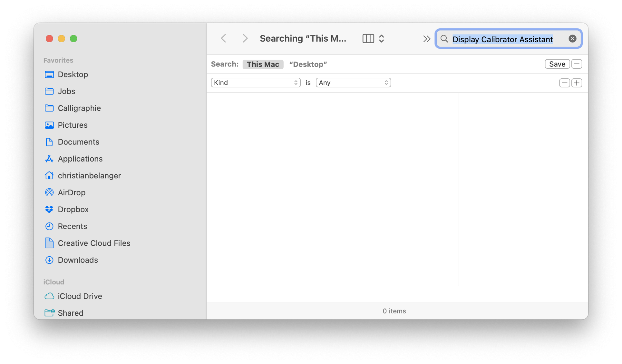
Task: Open AirDrop in sidebar
Action: tap(72, 192)
